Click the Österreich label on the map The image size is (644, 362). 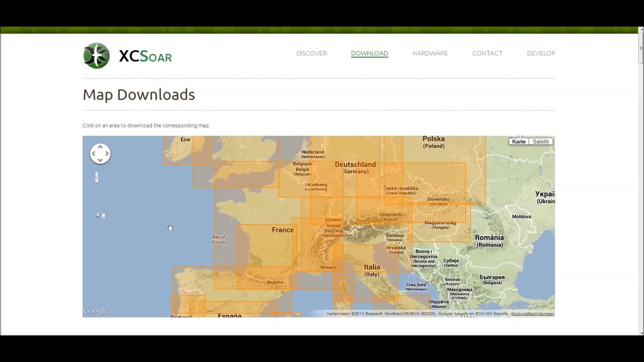click(390, 215)
